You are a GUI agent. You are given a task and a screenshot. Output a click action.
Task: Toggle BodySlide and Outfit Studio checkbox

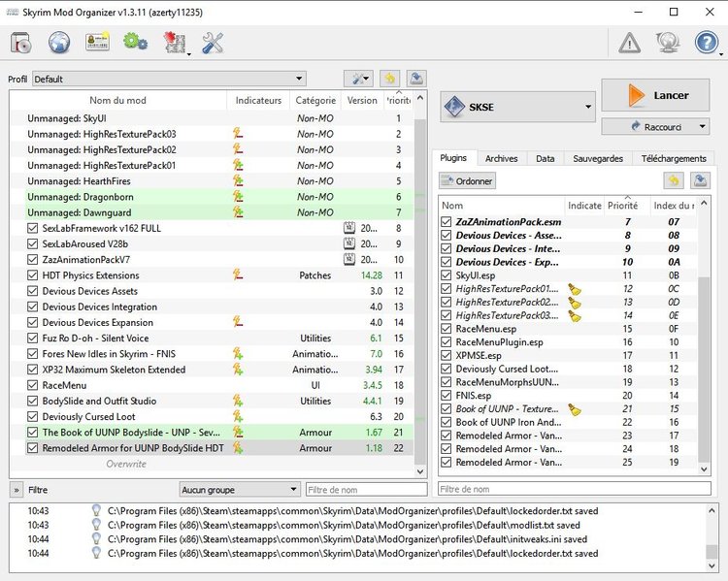click(32, 401)
